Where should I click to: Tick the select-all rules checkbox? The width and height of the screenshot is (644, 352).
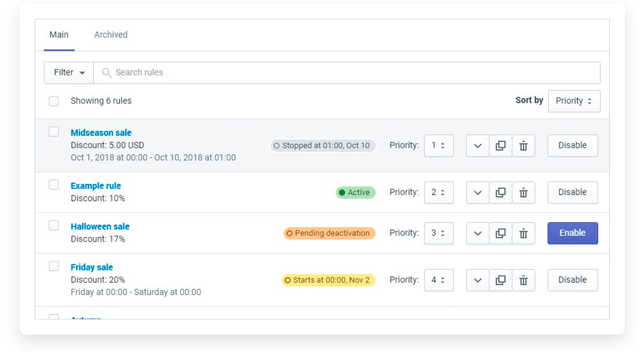point(54,101)
